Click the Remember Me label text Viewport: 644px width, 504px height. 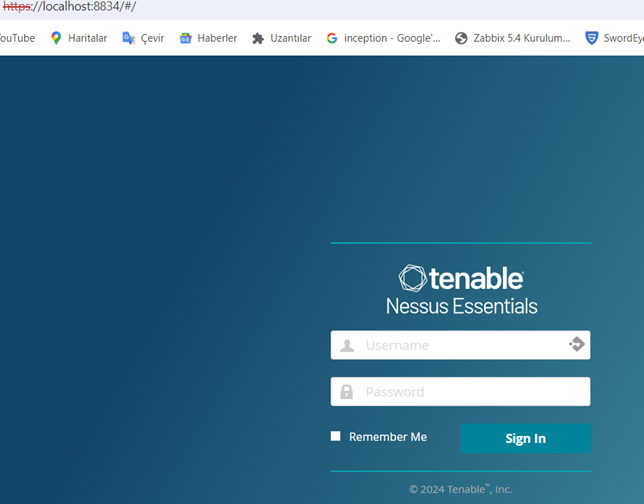[x=388, y=437]
